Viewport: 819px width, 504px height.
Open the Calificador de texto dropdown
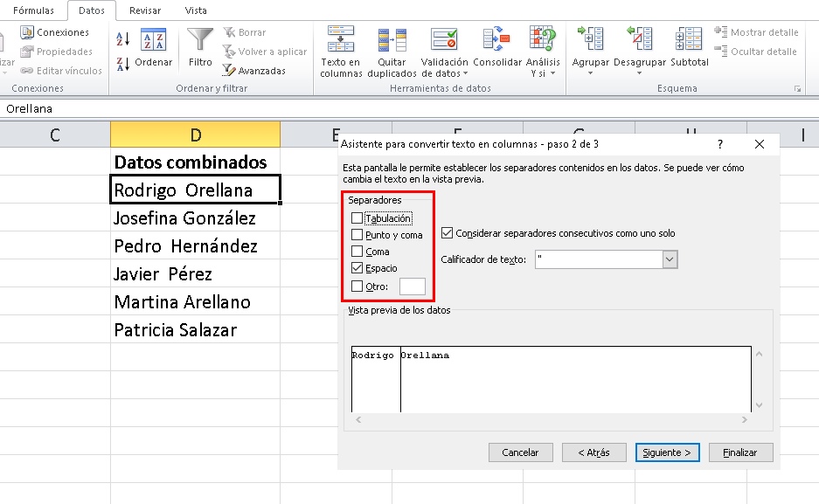pyautogui.click(x=669, y=259)
